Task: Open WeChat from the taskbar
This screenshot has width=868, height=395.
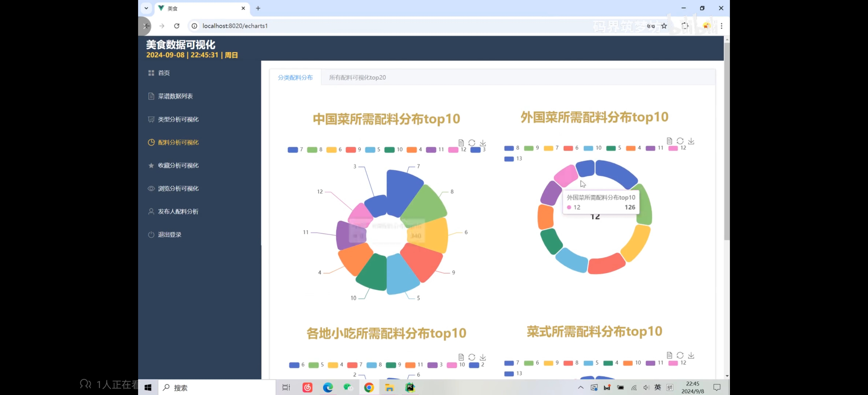Action: point(348,387)
